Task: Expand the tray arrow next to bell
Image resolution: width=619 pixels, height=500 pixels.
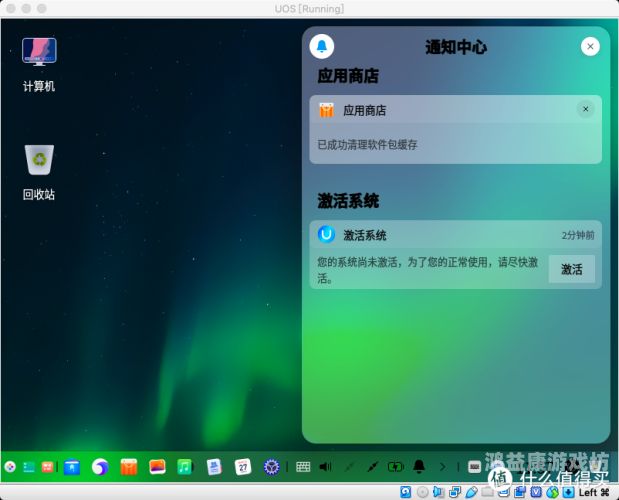Action: click(443, 467)
